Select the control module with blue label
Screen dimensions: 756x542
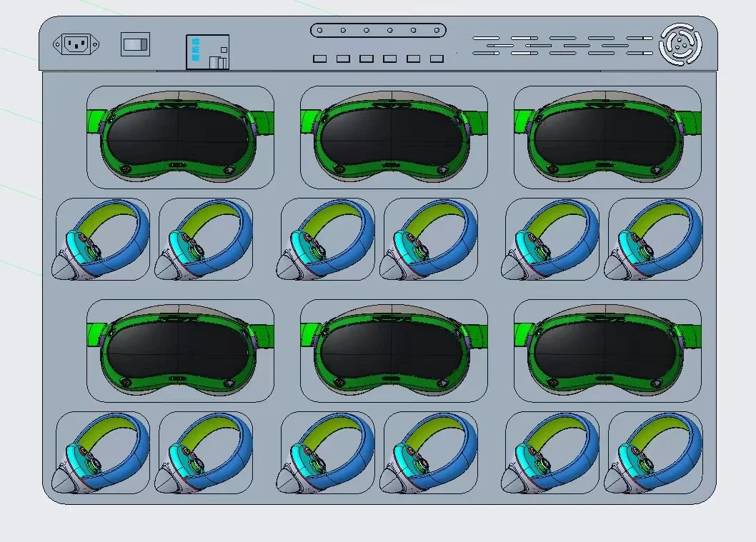(207, 52)
